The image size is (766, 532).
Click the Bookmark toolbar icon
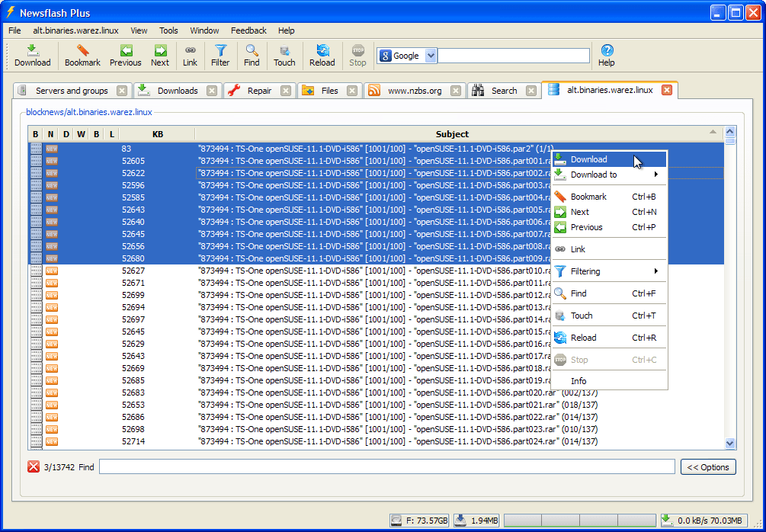82,51
